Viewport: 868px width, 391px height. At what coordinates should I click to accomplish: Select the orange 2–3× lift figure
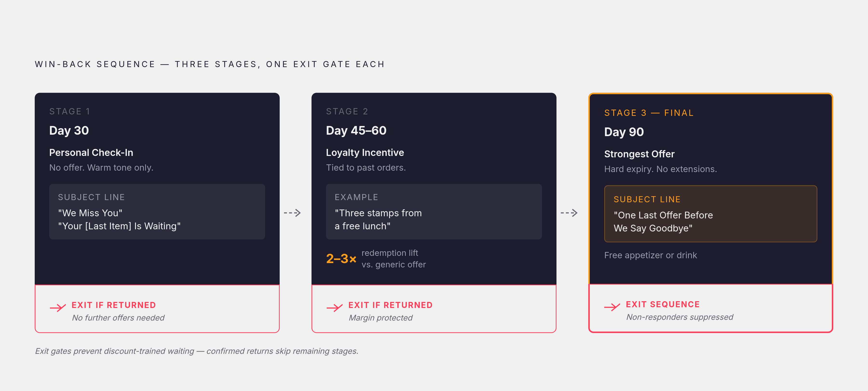(341, 259)
